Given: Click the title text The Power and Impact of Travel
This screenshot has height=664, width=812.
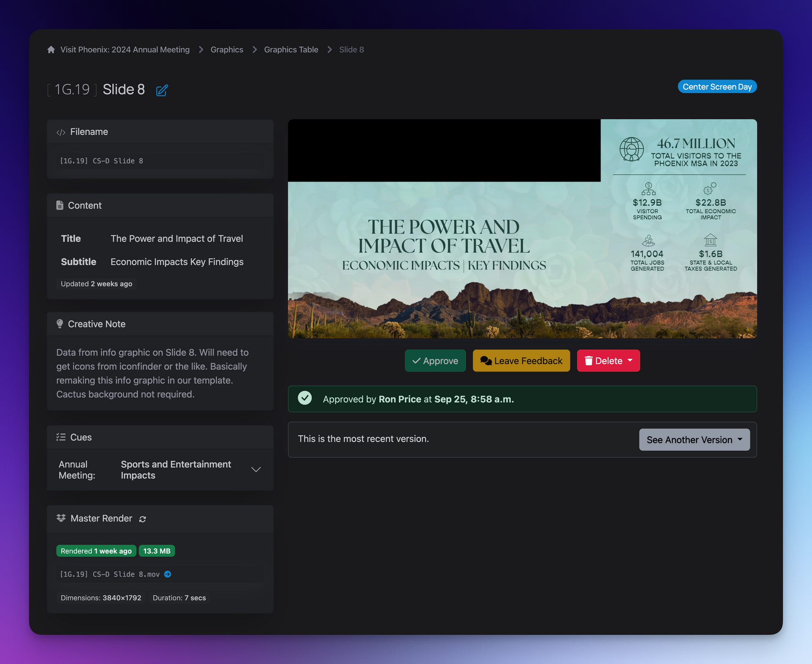Looking at the screenshot, I should click(x=177, y=239).
